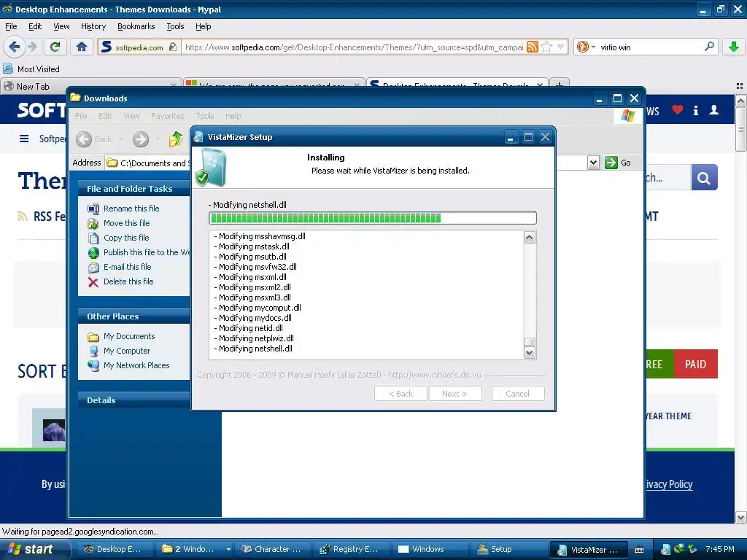Open the browser Tools menu
The width and height of the screenshot is (747, 560).
click(175, 26)
